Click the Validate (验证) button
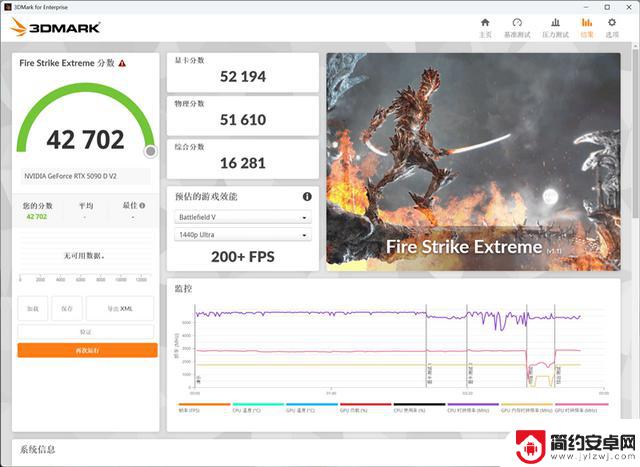The width and height of the screenshot is (640, 467). [86, 331]
